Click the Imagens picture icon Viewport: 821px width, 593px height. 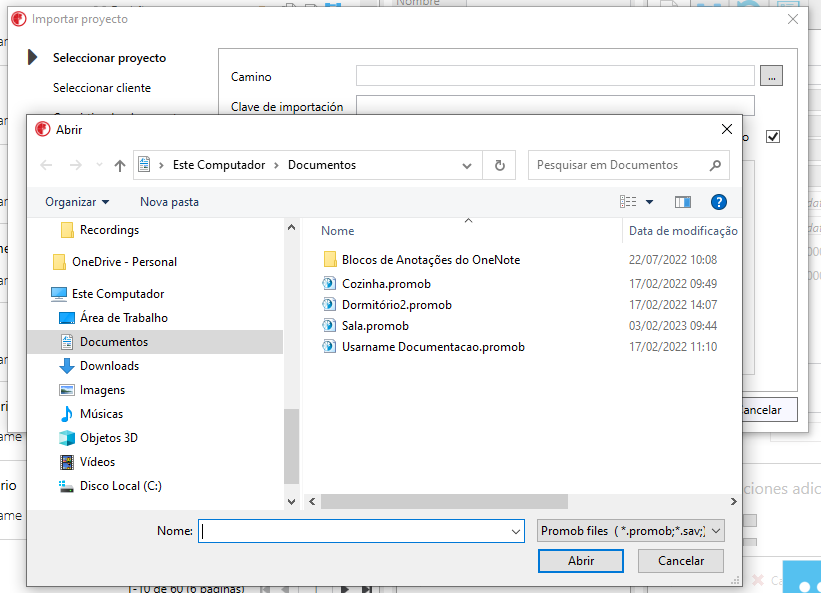66,390
